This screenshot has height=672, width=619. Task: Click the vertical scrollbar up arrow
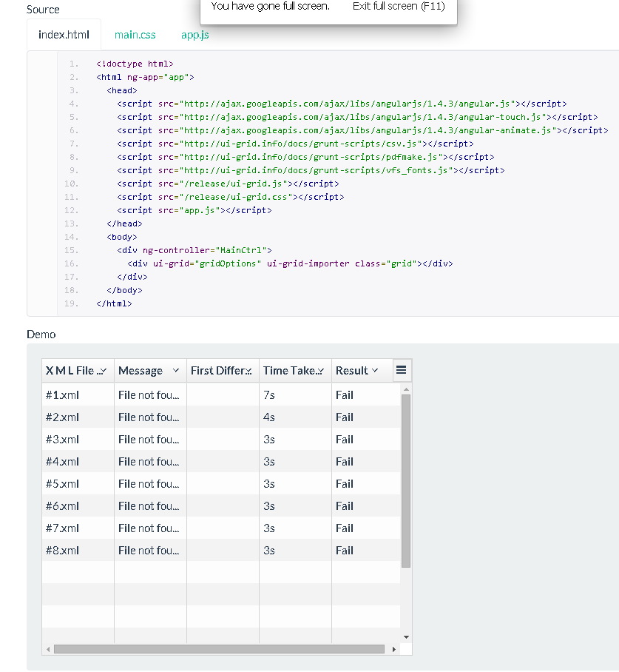click(x=405, y=389)
